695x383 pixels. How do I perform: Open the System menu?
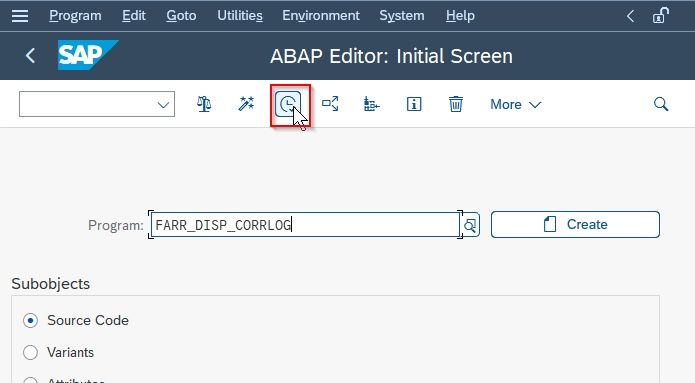[402, 16]
